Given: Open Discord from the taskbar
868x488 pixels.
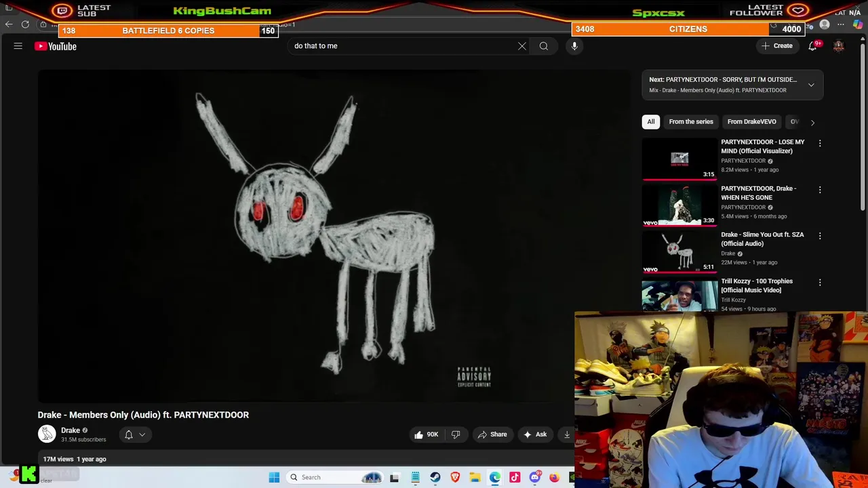Looking at the screenshot, I should pyautogui.click(x=535, y=477).
